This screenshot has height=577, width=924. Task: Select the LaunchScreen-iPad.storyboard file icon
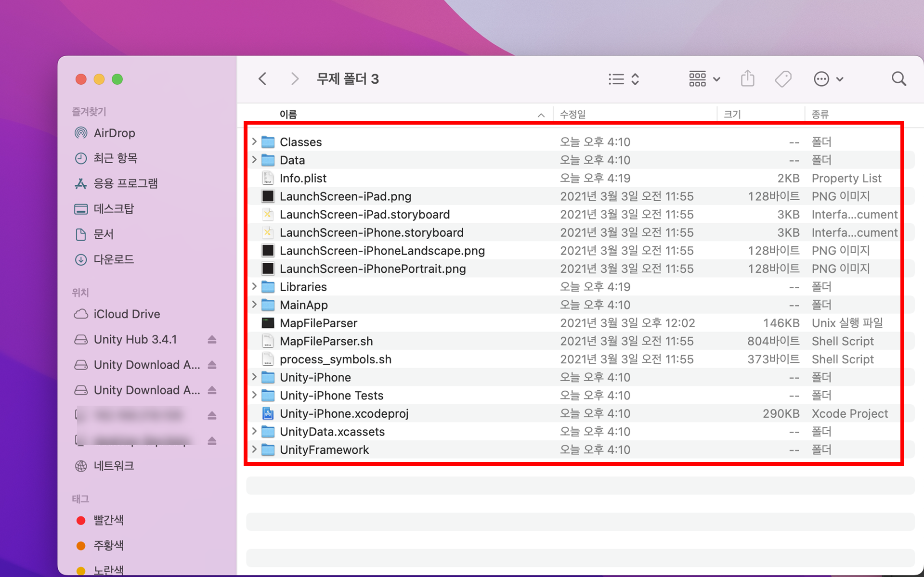[x=268, y=214]
